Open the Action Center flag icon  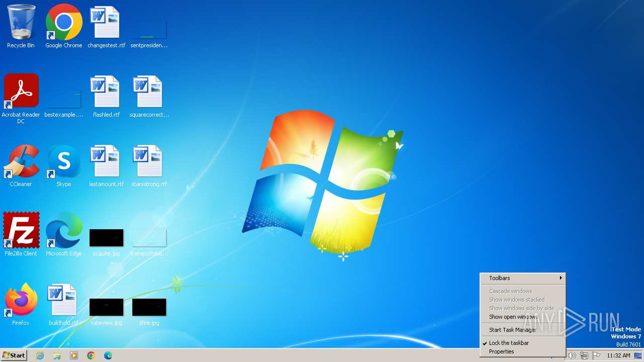[596, 355]
